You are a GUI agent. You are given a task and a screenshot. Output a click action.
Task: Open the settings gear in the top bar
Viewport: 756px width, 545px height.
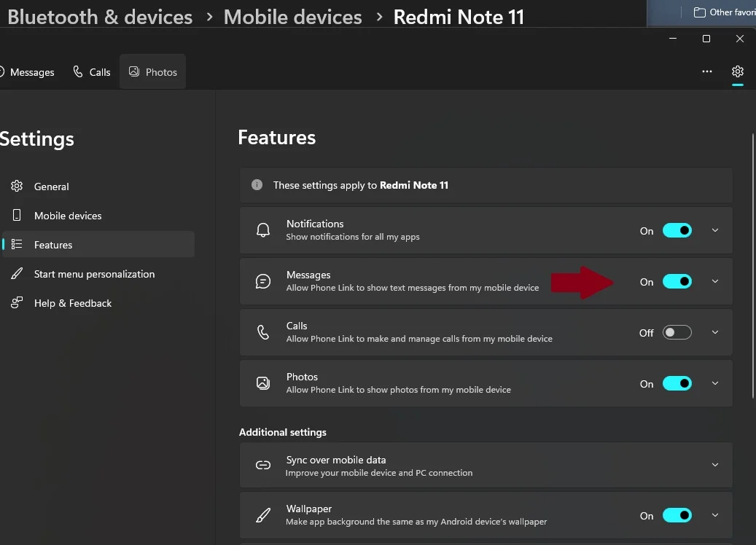tap(737, 72)
